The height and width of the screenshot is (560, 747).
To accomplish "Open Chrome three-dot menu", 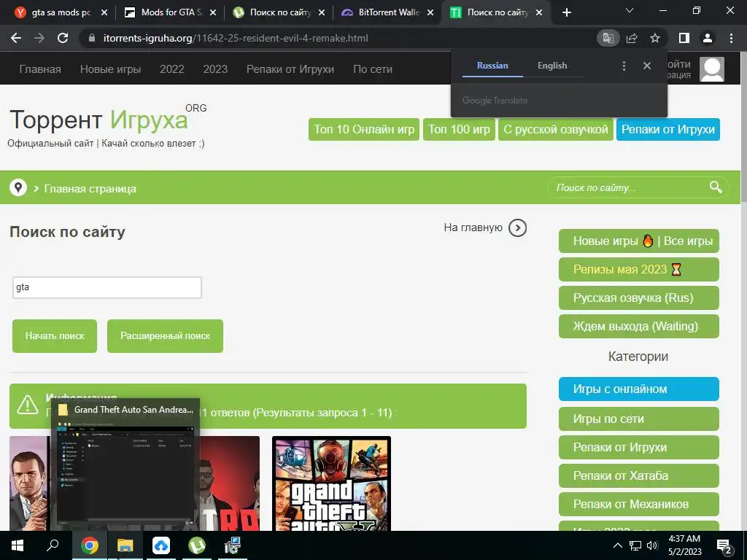I will [731, 38].
